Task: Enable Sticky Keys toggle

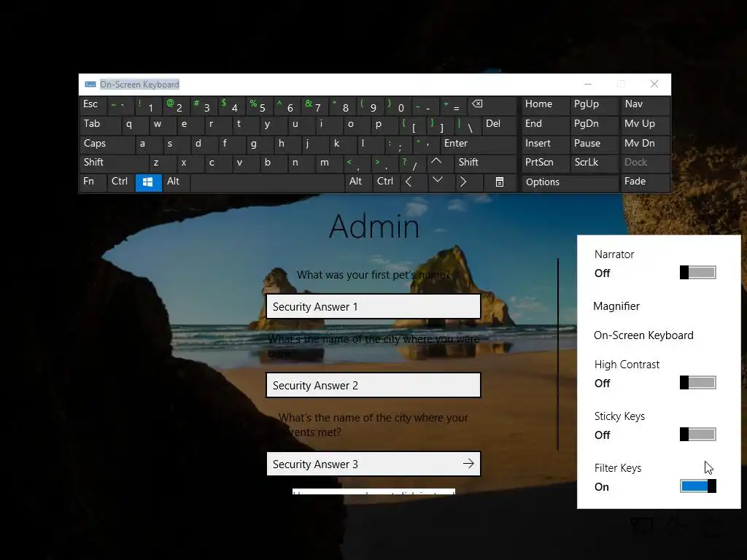Action: click(697, 435)
